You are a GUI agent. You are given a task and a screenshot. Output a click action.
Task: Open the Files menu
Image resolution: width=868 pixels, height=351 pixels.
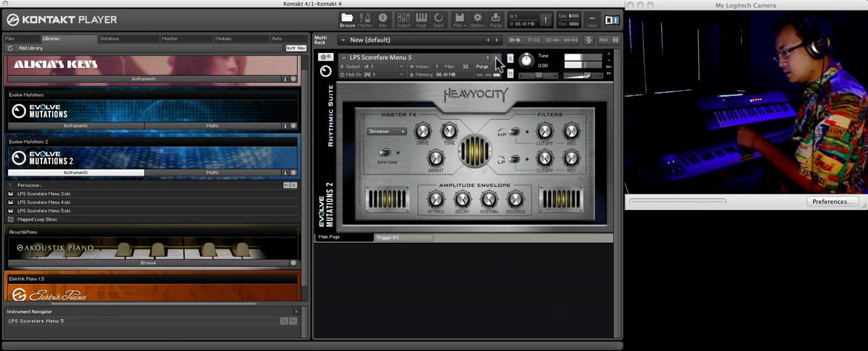(x=459, y=20)
